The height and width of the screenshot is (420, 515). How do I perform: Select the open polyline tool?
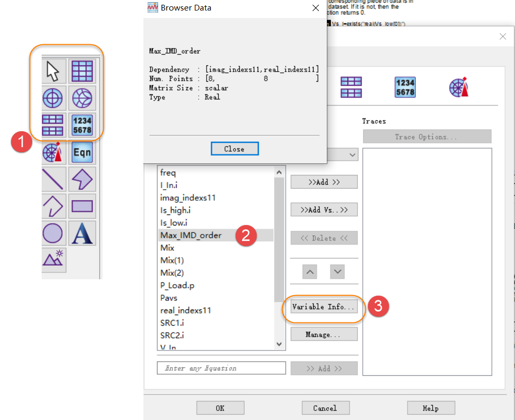point(53,206)
